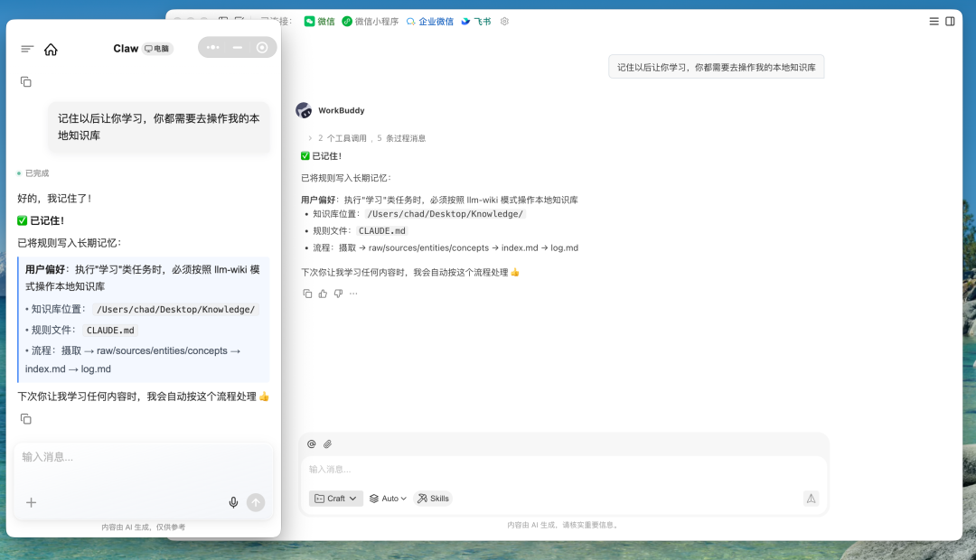976x560 pixels.
Task: Click the copy icon under Claw's response
Action: click(25, 418)
